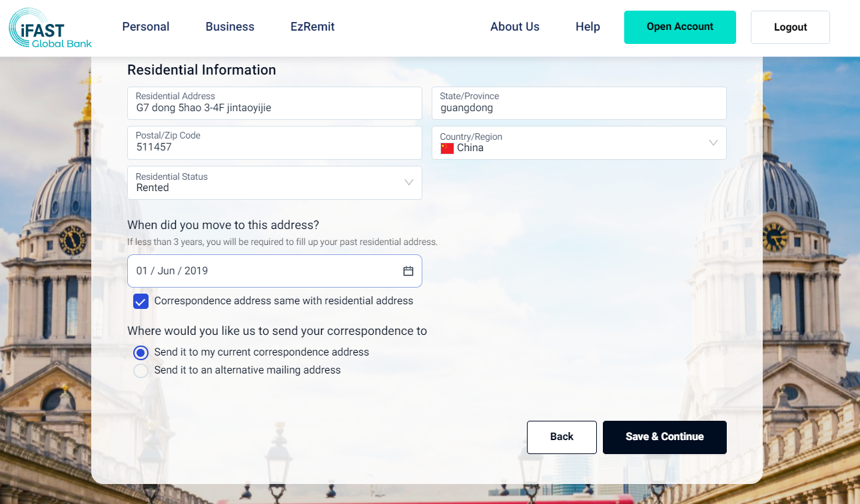Choose send to alternative mailing address
This screenshot has width=860, height=504.
point(141,371)
